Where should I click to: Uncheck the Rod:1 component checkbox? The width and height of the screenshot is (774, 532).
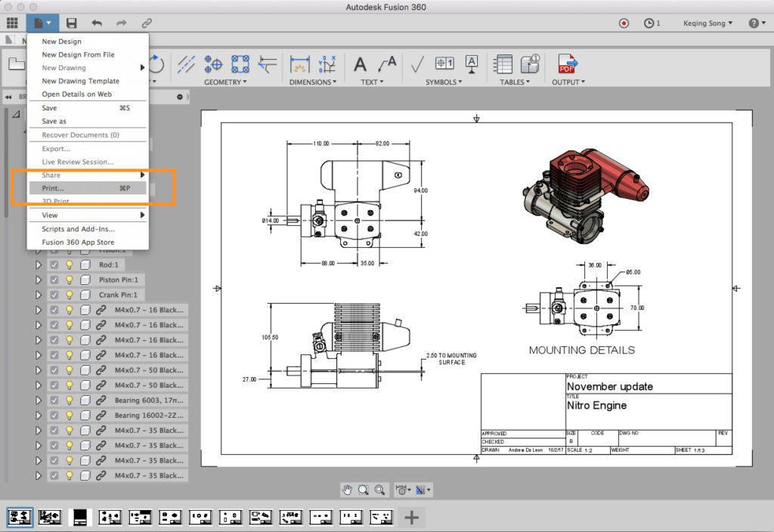(54, 264)
